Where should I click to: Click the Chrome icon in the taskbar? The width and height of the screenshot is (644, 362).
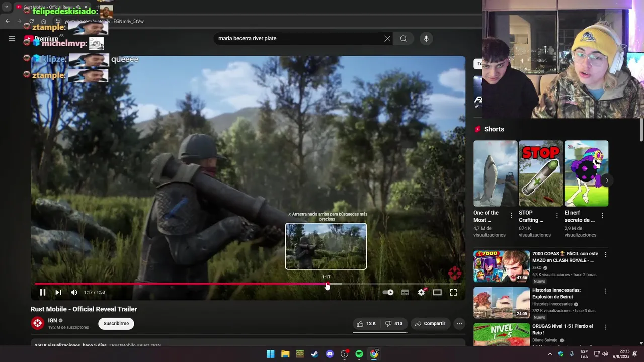click(374, 354)
